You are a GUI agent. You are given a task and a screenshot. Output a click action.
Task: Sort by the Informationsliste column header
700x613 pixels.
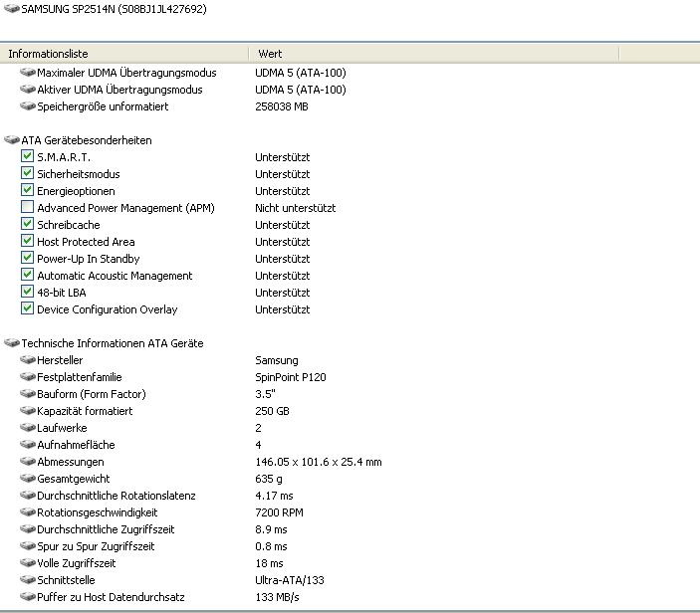click(124, 54)
